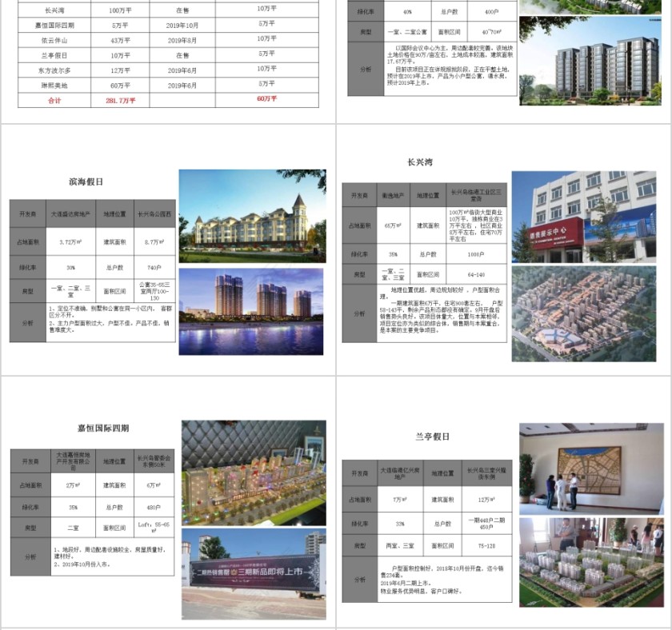The width and height of the screenshot is (672, 630).
Task: Click the 滨海假日 slide title
Action: click(86, 181)
